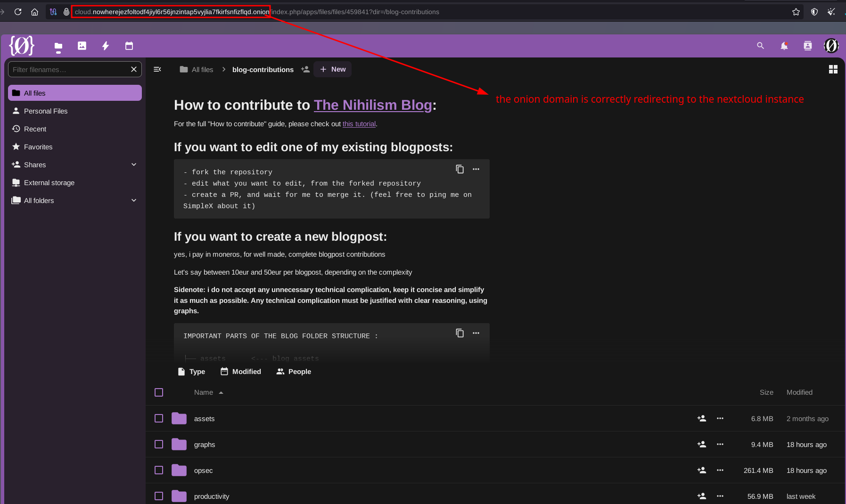Open actions menu for assets folder
This screenshot has width=846, height=504.
pyautogui.click(x=720, y=418)
